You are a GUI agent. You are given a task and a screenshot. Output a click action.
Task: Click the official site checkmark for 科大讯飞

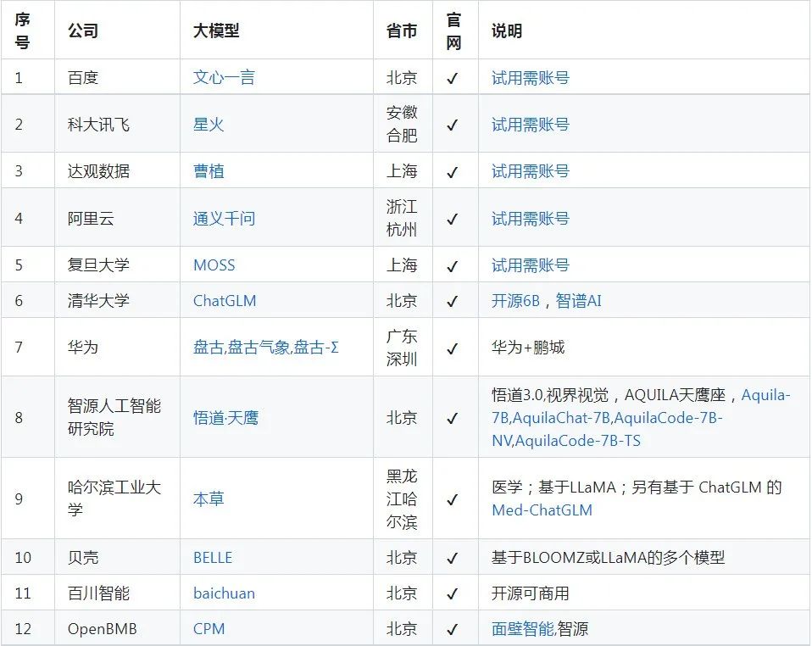click(452, 125)
